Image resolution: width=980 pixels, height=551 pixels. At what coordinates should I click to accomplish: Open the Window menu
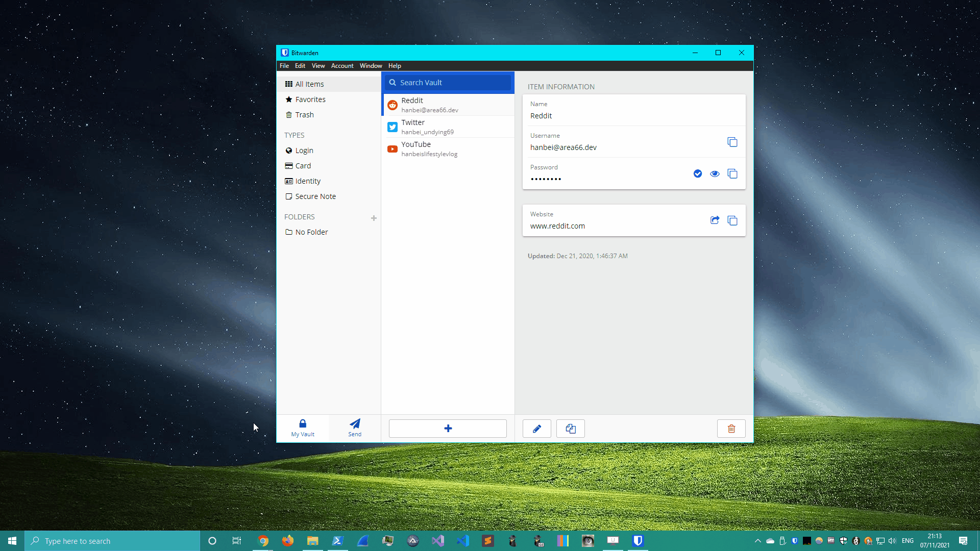coord(371,66)
